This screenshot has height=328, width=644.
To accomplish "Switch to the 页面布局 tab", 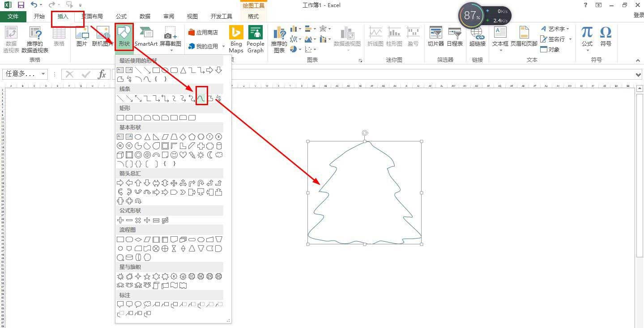I will (x=92, y=17).
